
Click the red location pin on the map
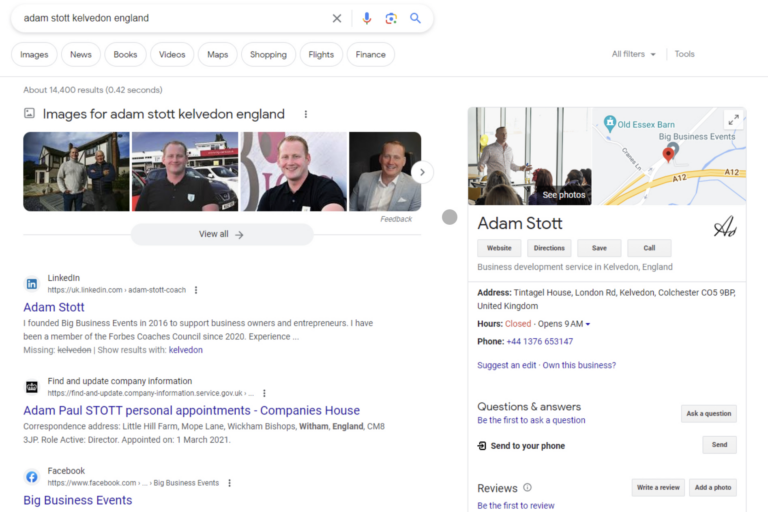668,155
